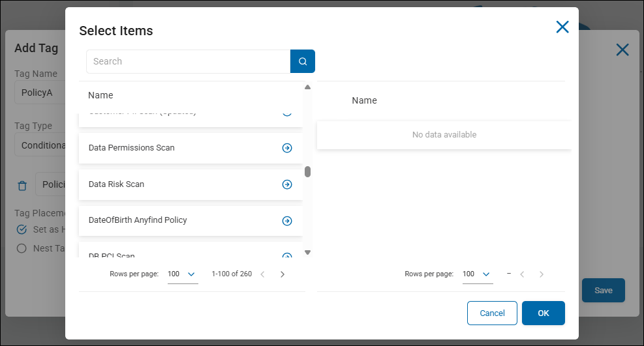
Task: Click the item list scrollbar thumb
Action: (307, 172)
